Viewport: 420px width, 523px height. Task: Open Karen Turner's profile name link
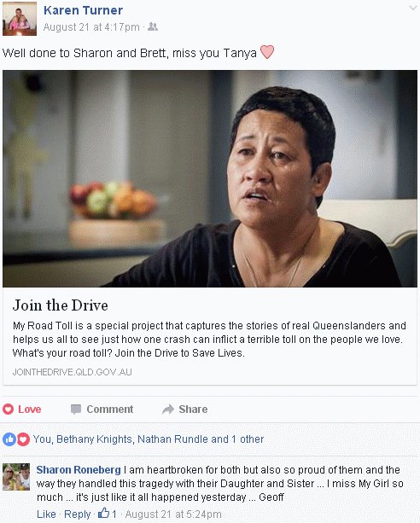[83, 10]
